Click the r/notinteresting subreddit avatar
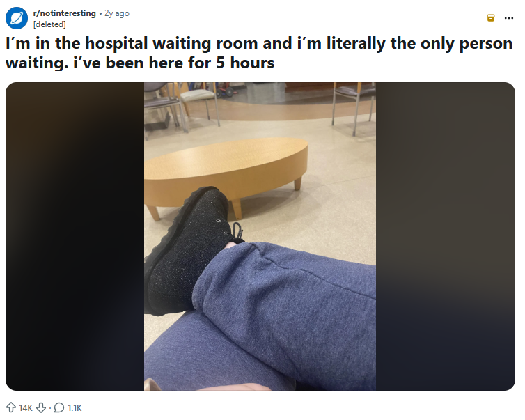Image resolution: width=525 pixels, height=420 pixels. coord(17,18)
